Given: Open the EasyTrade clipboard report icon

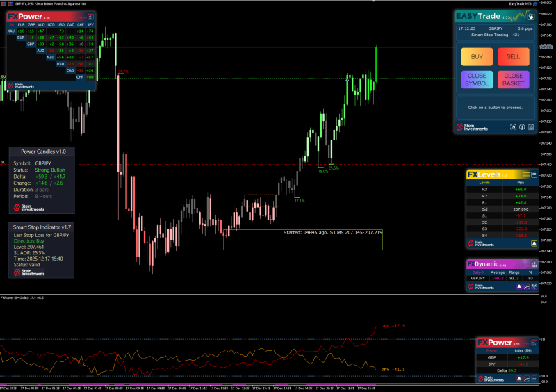Looking at the screenshot, I should (531, 127).
